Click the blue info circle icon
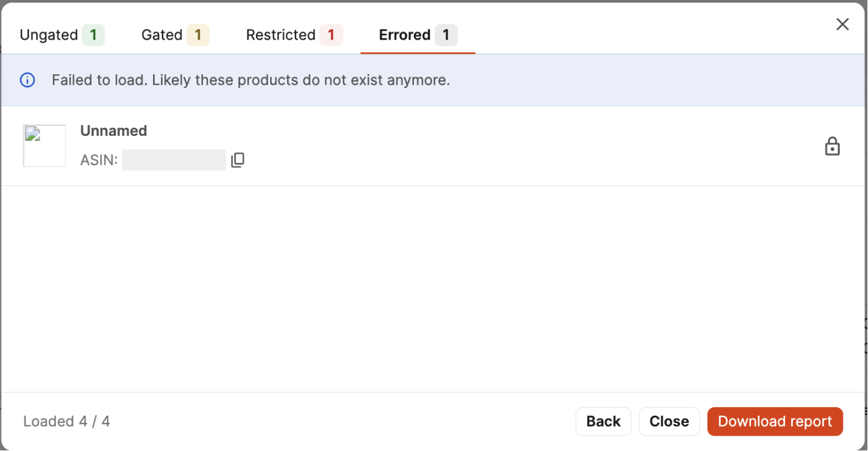868x451 pixels. point(27,80)
